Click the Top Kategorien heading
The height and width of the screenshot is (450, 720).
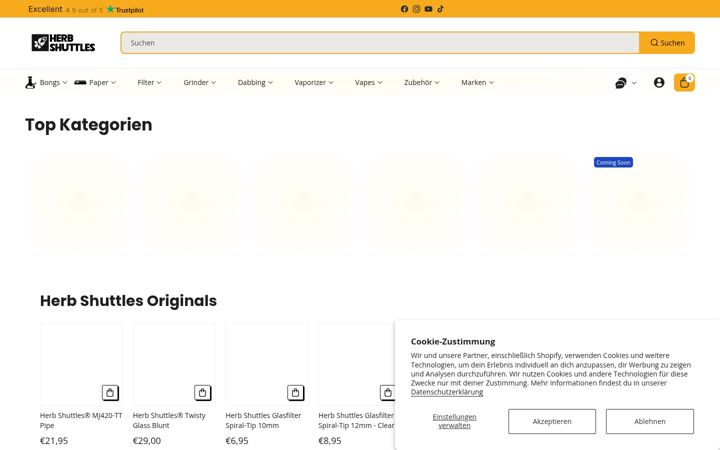(x=89, y=125)
